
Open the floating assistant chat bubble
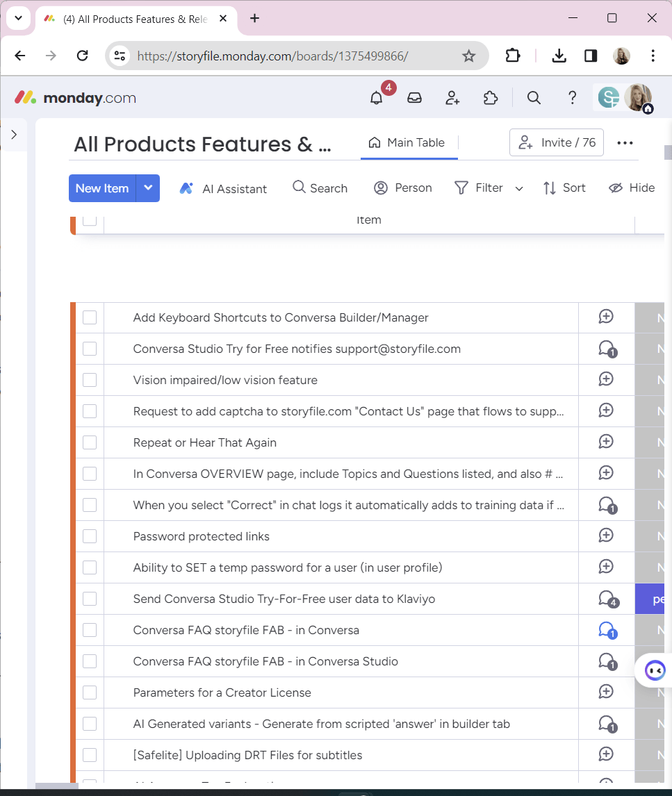tap(655, 670)
